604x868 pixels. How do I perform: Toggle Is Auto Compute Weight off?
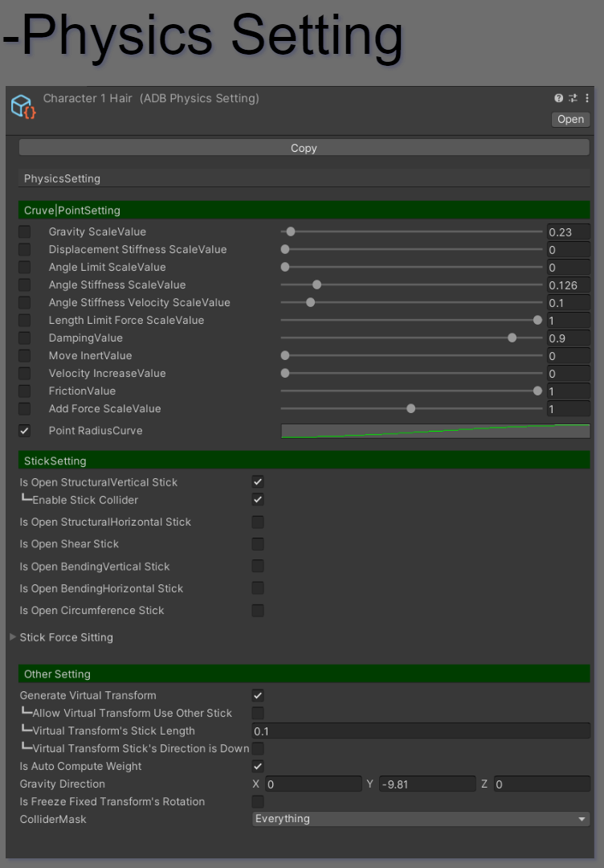(x=258, y=766)
